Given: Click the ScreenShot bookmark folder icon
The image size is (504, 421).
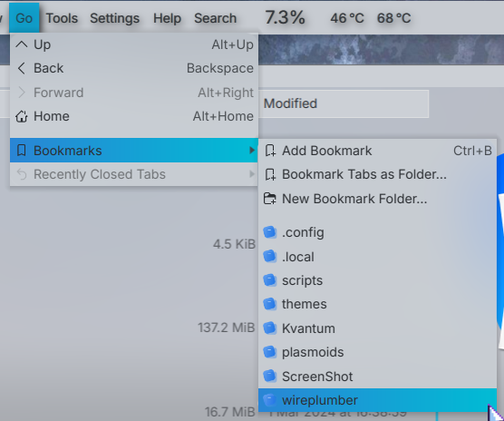Looking at the screenshot, I should tap(270, 376).
